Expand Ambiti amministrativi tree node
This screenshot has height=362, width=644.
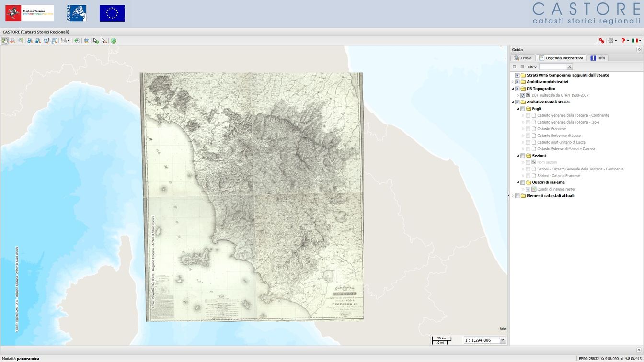[513, 82]
